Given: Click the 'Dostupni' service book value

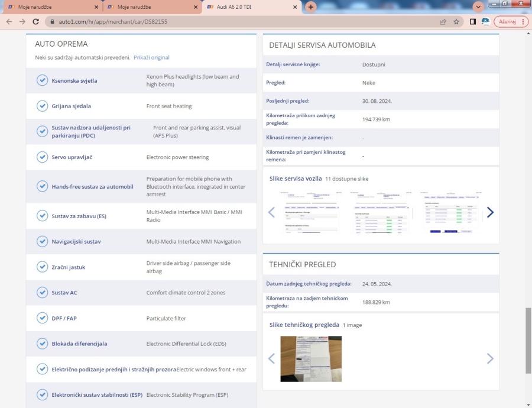Looking at the screenshot, I should pos(374,64).
